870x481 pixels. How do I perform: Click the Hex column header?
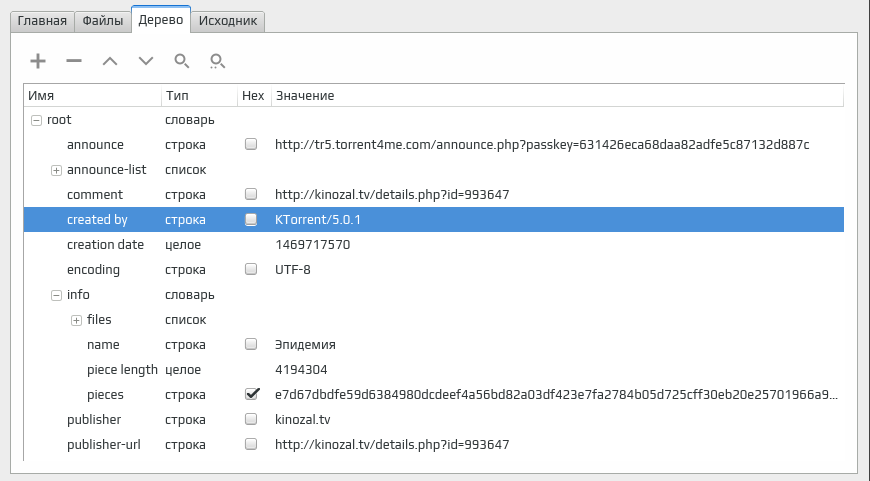254,95
